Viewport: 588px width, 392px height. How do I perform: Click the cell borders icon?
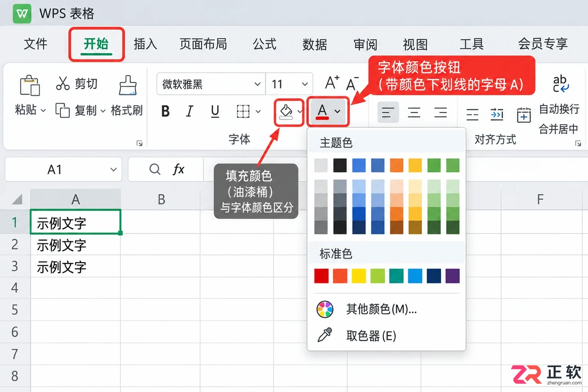tap(243, 111)
